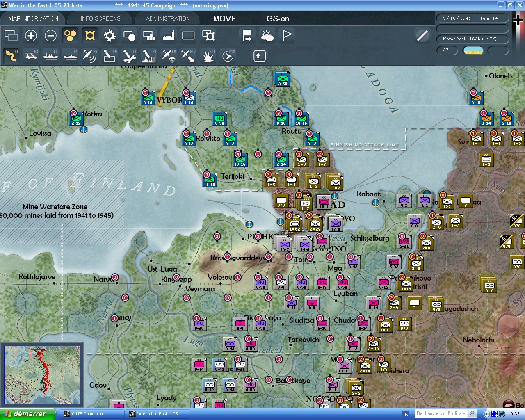
Task: Click the port anchor near Kotka
Action: (83, 130)
